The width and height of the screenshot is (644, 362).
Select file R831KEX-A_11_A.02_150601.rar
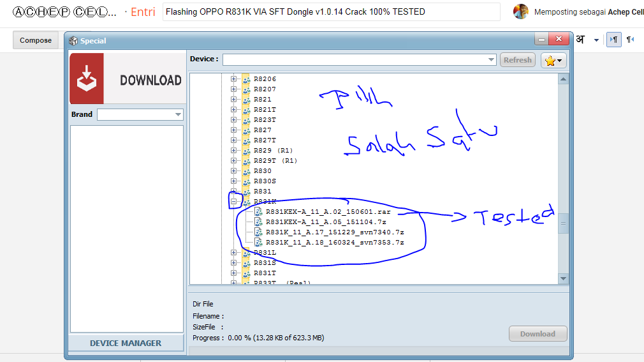point(328,212)
